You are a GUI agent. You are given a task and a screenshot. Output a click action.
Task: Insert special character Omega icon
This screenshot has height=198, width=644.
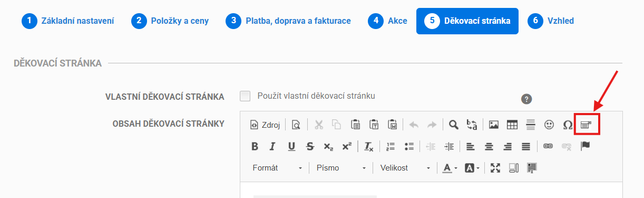pos(568,125)
